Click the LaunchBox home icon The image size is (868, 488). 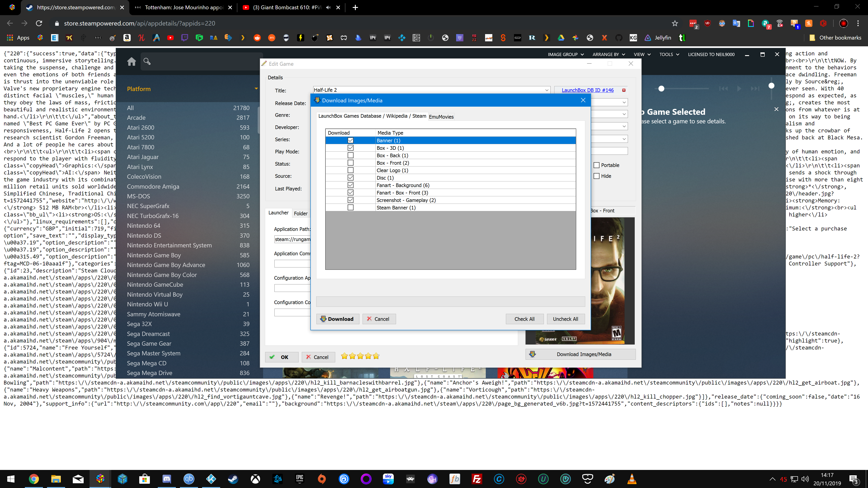[x=131, y=62]
